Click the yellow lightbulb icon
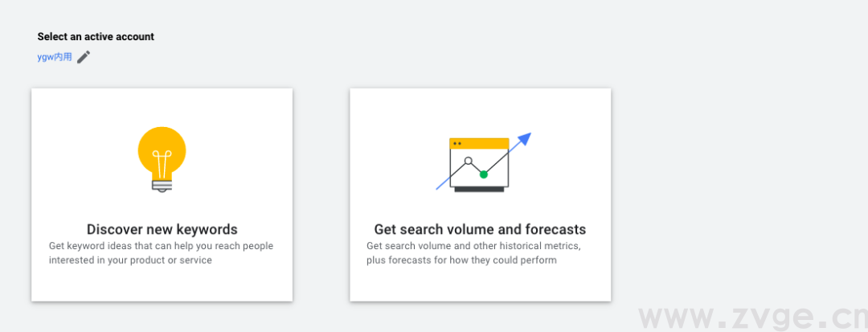The width and height of the screenshot is (868, 332). tap(162, 150)
